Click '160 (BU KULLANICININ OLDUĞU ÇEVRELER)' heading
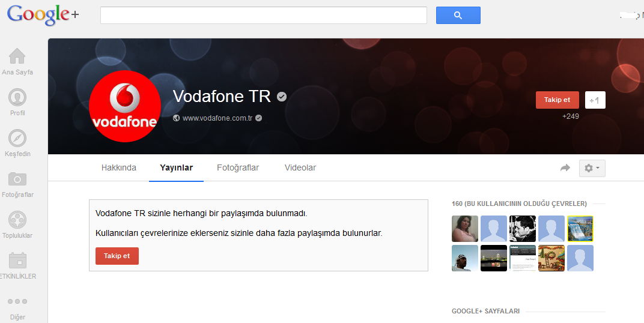 [x=519, y=204]
